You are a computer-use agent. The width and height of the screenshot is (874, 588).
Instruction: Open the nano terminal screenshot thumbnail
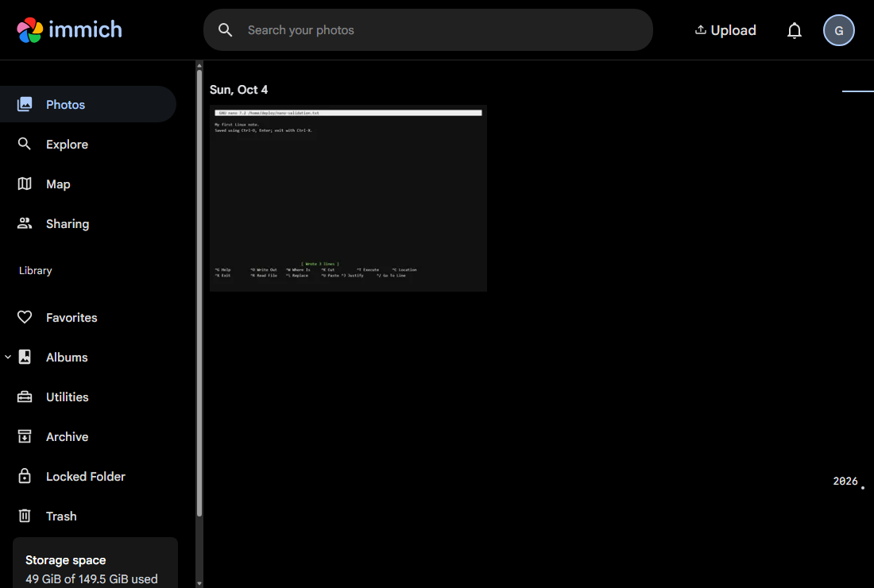coord(348,199)
